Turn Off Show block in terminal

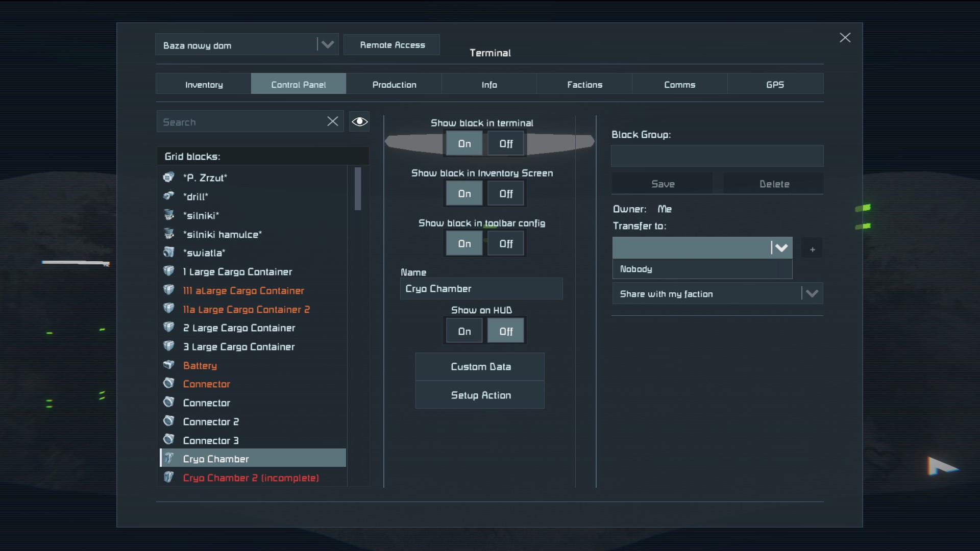coord(505,144)
